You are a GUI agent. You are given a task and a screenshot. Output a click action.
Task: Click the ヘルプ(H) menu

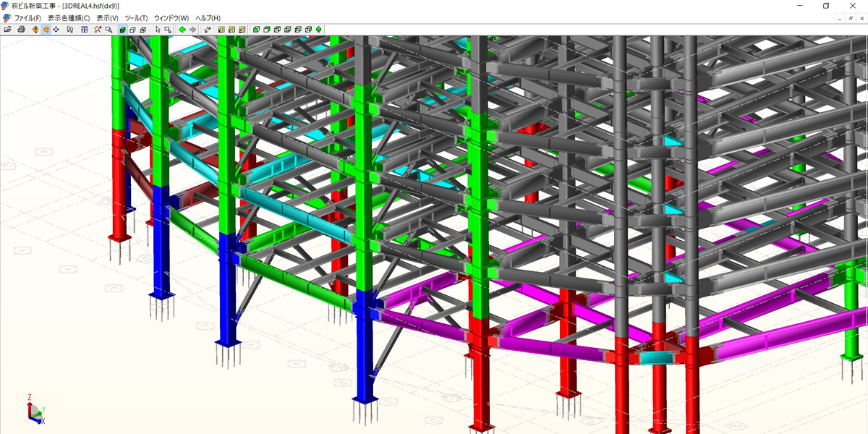click(208, 18)
